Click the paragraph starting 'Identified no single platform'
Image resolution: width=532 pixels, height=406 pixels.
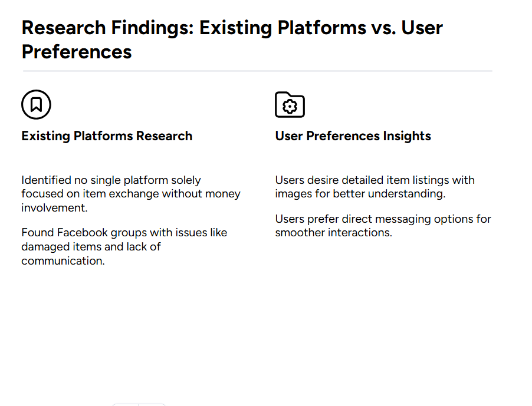point(131,194)
